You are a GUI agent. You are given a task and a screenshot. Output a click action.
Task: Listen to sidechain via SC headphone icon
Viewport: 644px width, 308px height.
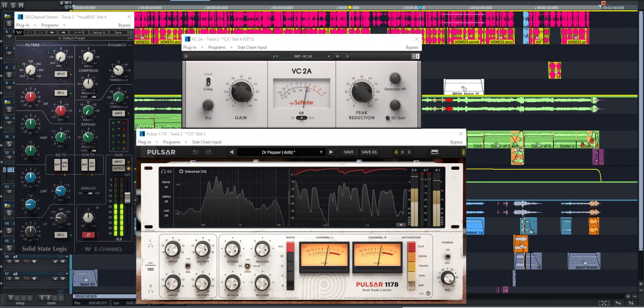point(163,171)
